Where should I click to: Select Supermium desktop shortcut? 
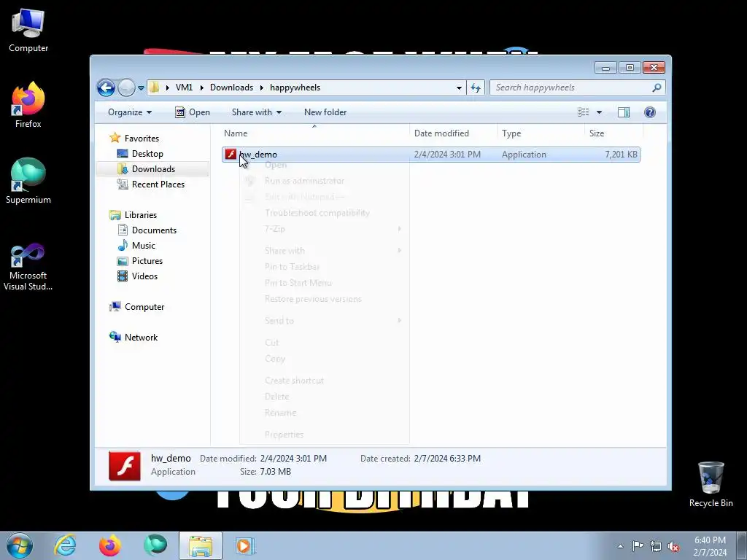click(x=28, y=181)
